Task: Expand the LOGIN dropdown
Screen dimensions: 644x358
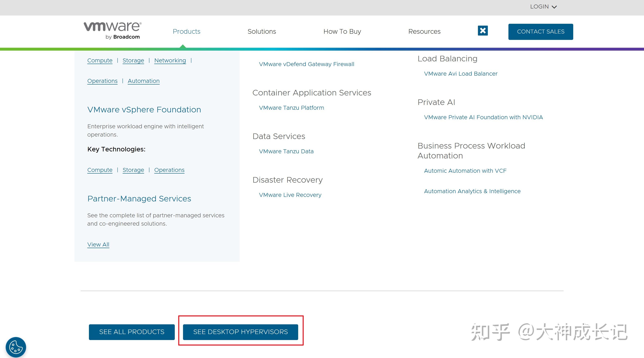Action: pos(543,7)
